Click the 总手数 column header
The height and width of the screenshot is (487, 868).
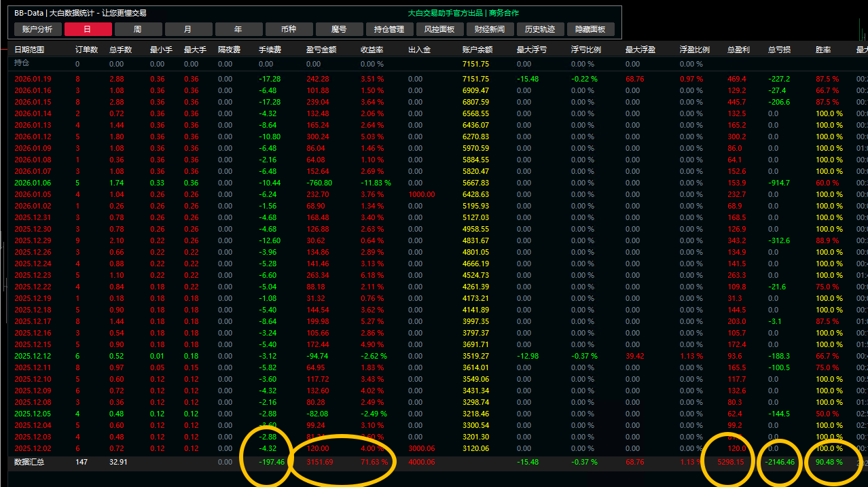[120, 50]
